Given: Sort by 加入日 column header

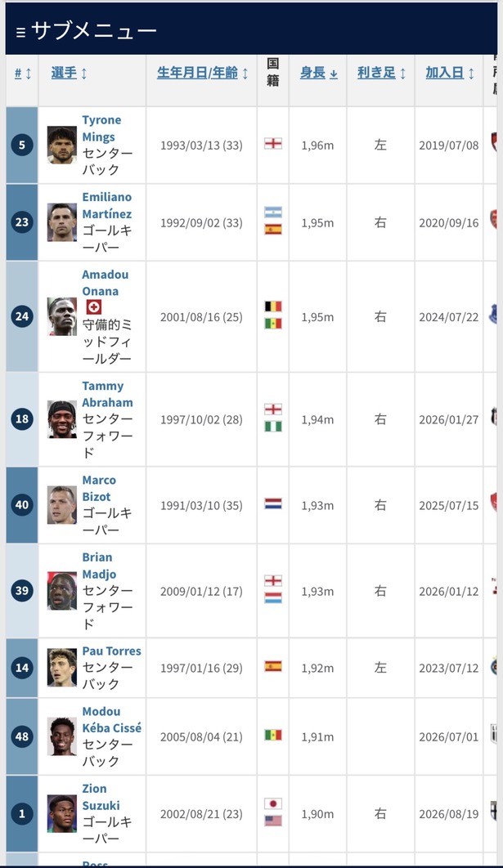Looking at the screenshot, I should click(449, 73).
